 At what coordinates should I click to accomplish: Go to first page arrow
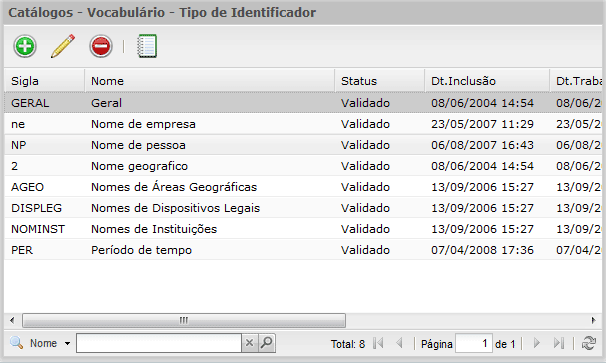tap(378, 343)
